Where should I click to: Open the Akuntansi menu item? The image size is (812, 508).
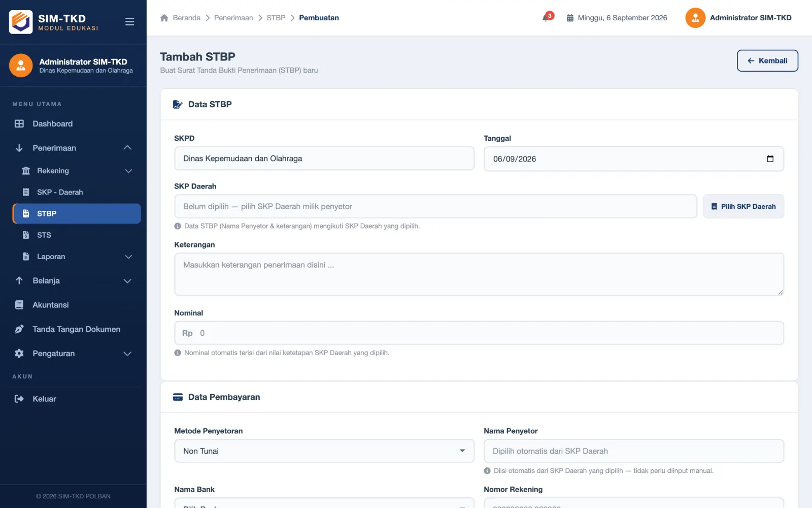[x=73, y=305]
